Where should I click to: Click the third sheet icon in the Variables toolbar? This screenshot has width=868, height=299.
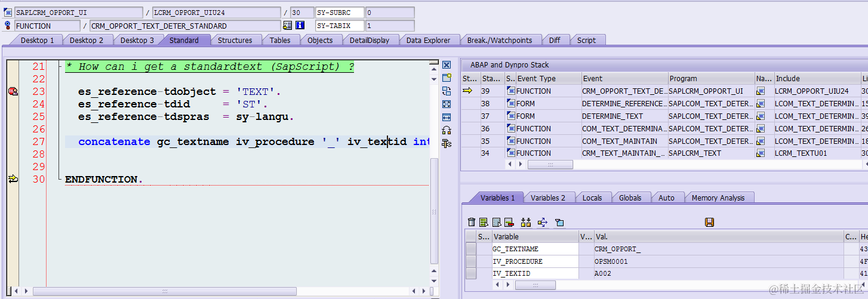[496, 222]
